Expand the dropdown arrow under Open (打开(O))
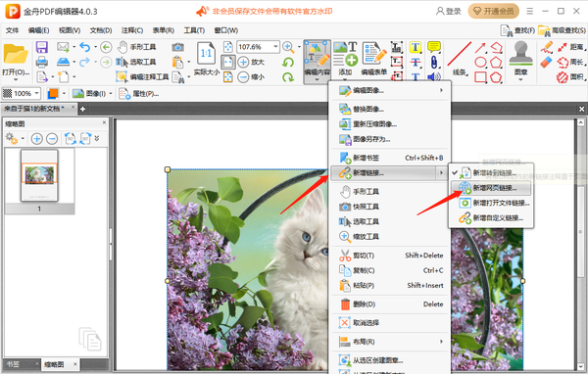 click(x=16, y=79)
